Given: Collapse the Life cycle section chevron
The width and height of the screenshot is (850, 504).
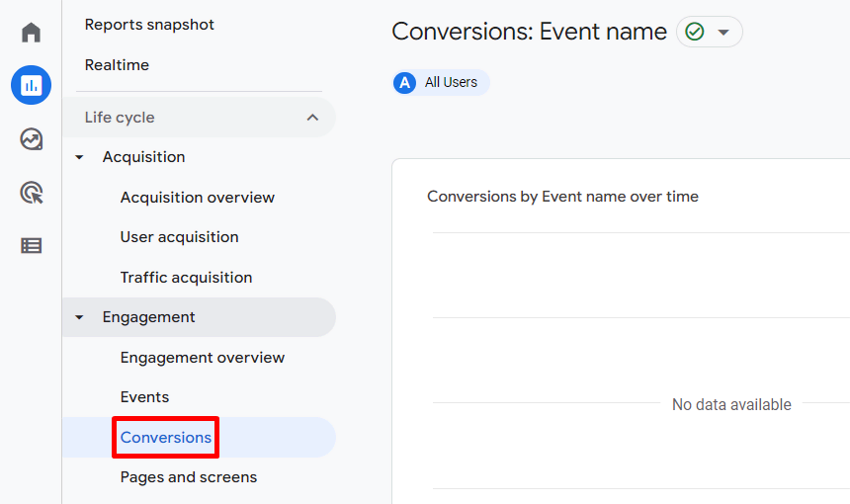Looking at the screenshot, I should pyautogui.click(x=312, y=118).
